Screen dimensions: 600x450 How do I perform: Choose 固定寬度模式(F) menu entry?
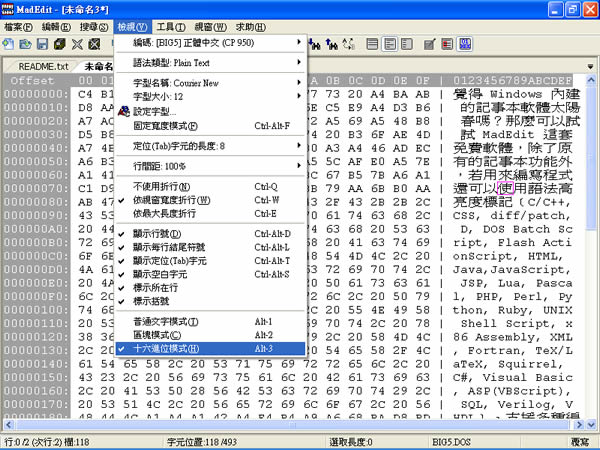(x=210, y=126)
